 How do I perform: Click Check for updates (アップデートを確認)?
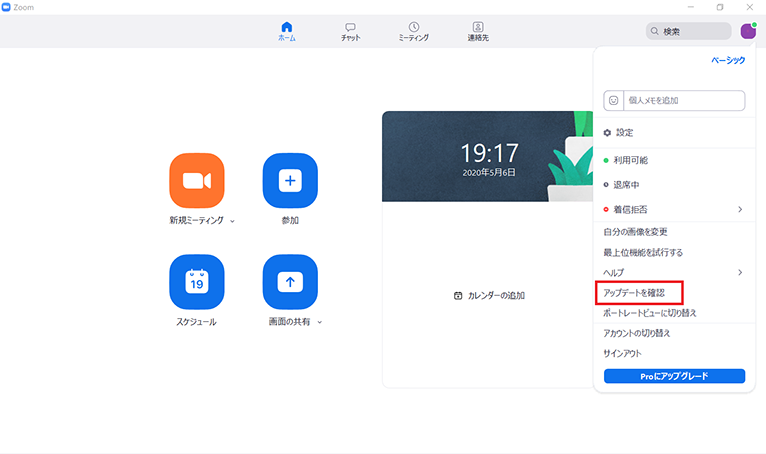(x=634, y=293)
